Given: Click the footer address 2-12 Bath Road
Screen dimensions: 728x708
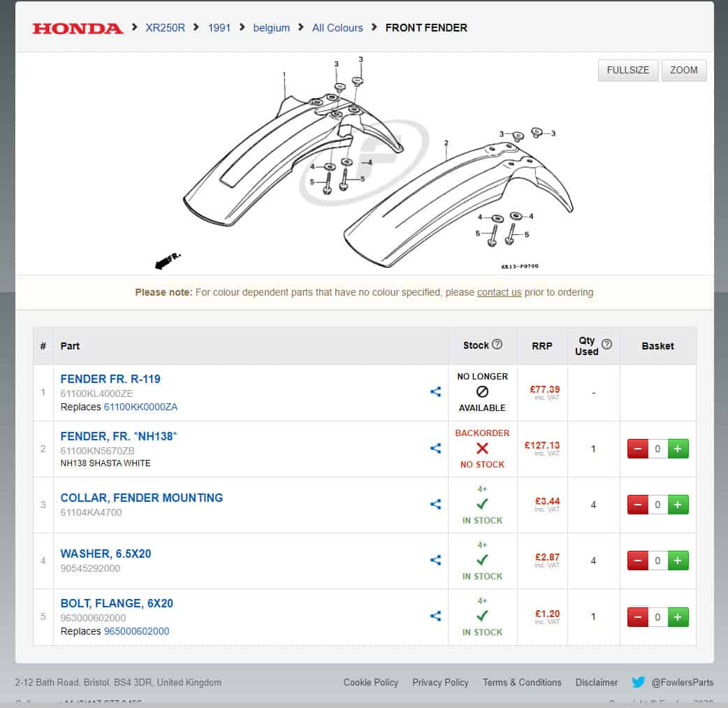Looking at the screenshot, I should 118,682.
